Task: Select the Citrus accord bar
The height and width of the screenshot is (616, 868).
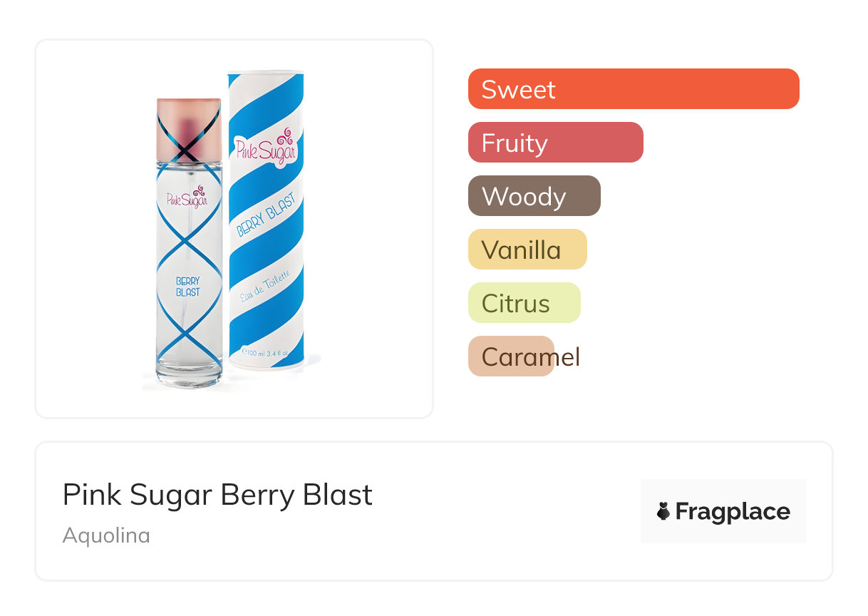Action: tap(524, 303)
